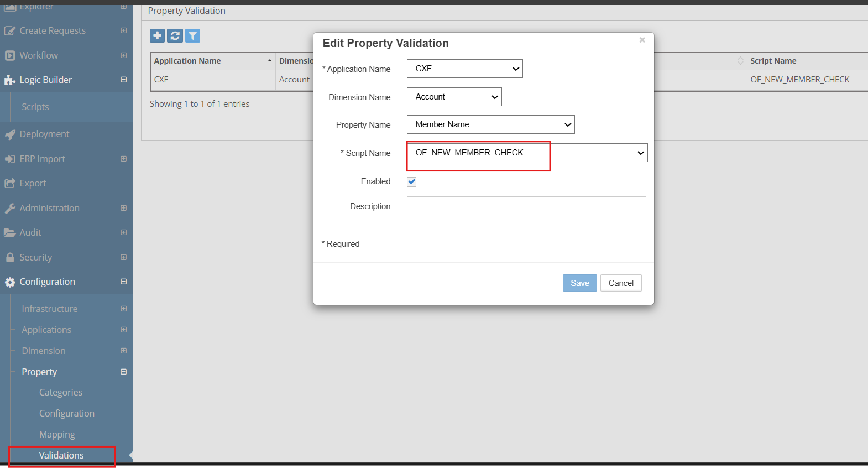Click the filter funnel icon
Screen dimensions: 868x468
coord(192,36)
